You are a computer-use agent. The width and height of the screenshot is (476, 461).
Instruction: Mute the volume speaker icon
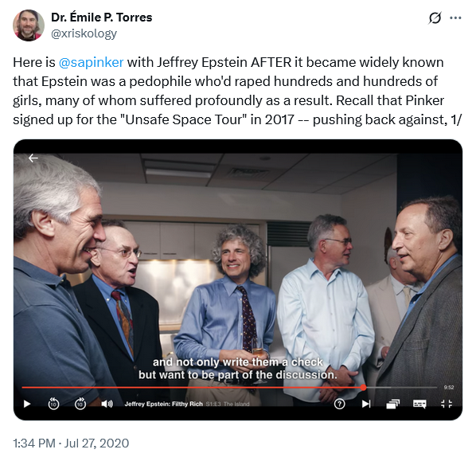[x=107, y=404]
